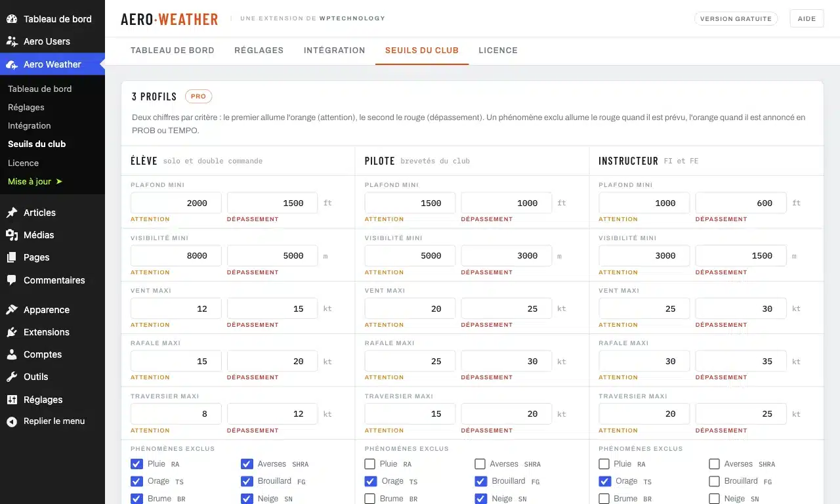The height and width of the screenshot is (504, 840).
Task: Edit Élève plafond mini dépassement field (1500)
Action: (272, 203)
